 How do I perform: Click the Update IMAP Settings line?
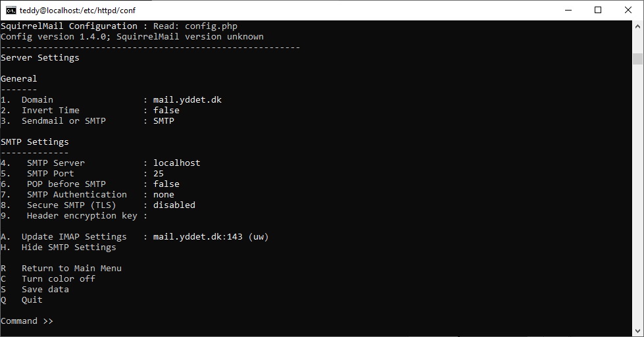135,237
